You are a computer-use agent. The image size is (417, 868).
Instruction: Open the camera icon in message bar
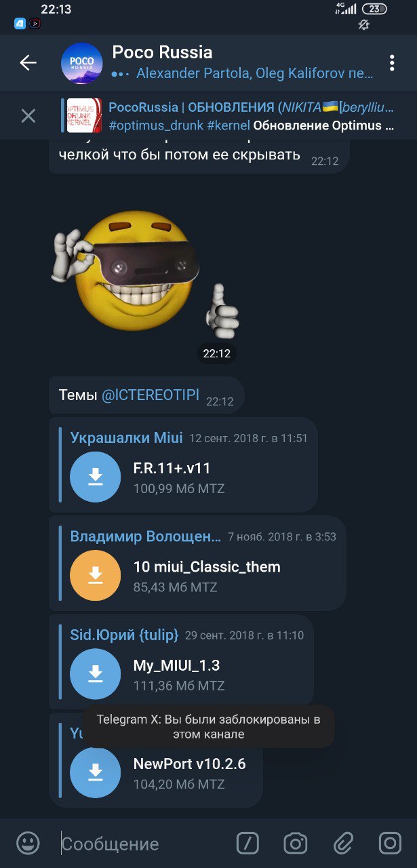click(x=295, y=844)
